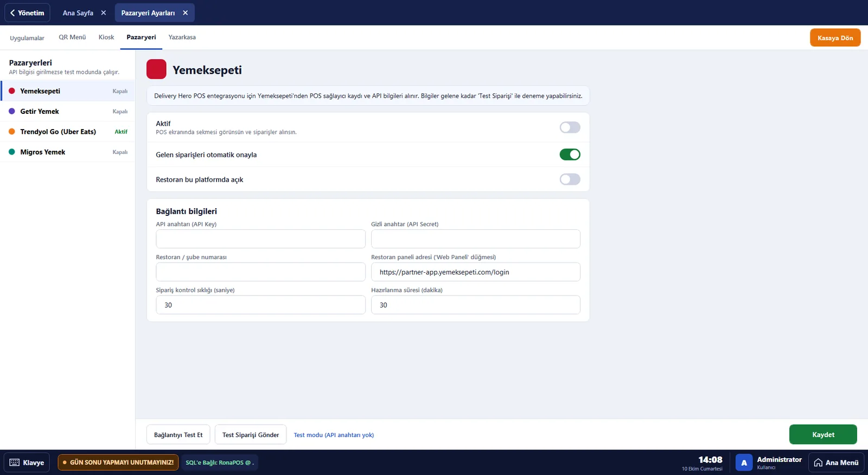Click the Gizli anahtar (API Secret) field
The width and height of the screenshot is (868, 475).
[x=476, y=239]
